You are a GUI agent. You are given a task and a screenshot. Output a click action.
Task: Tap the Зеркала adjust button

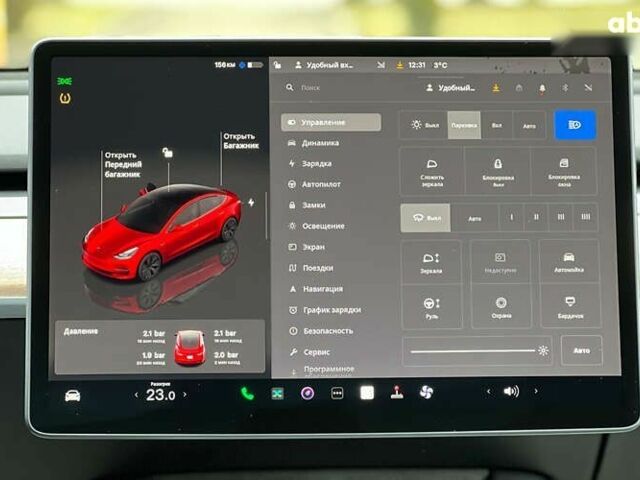click(x=431, y=262)
